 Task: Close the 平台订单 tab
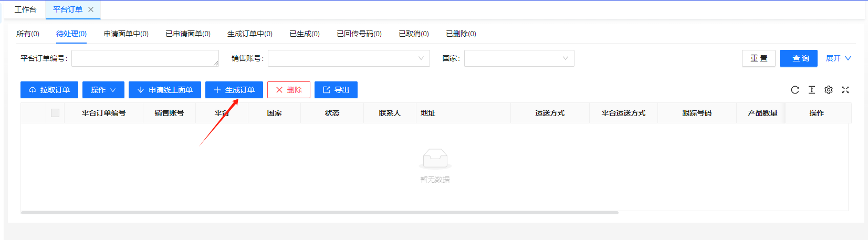point(91,9)
